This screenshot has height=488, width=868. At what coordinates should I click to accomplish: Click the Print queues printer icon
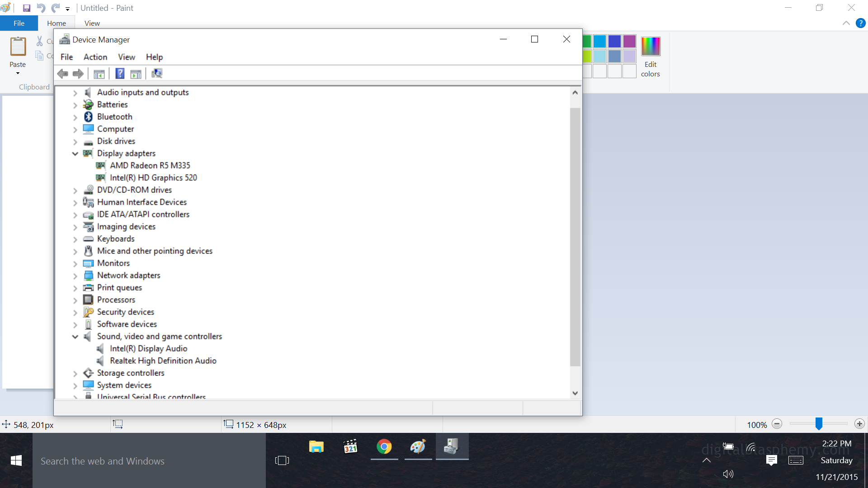click(88, 287)
